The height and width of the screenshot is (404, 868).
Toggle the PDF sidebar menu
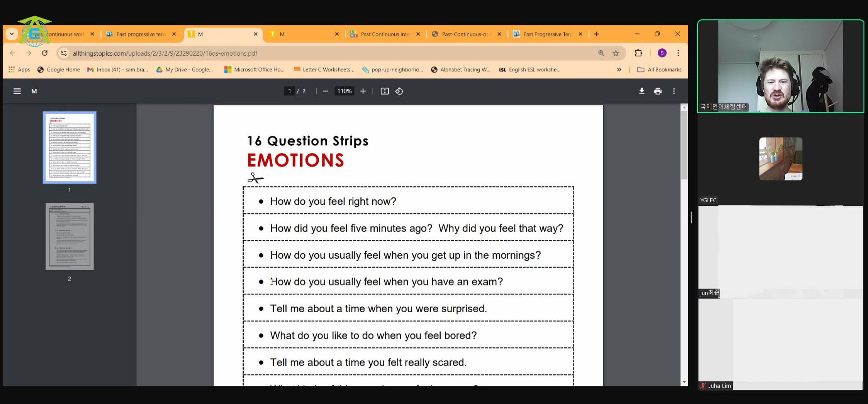(x=17, y=91)
